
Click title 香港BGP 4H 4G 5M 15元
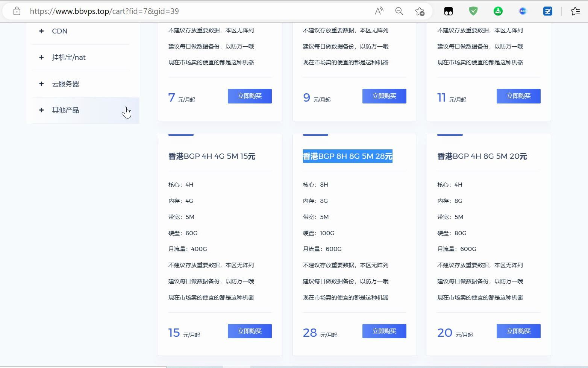coord(212,156)
